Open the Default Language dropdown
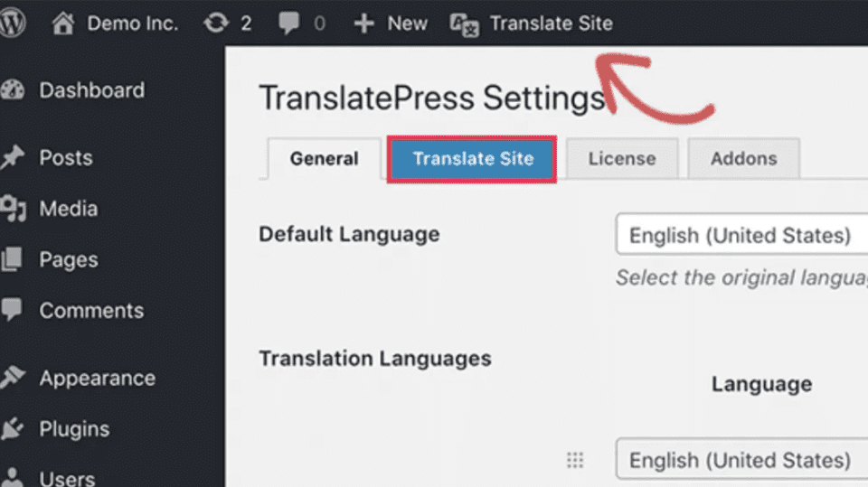Image resolution: width=868 pixels, height=487 pixels. coord(741,235)
